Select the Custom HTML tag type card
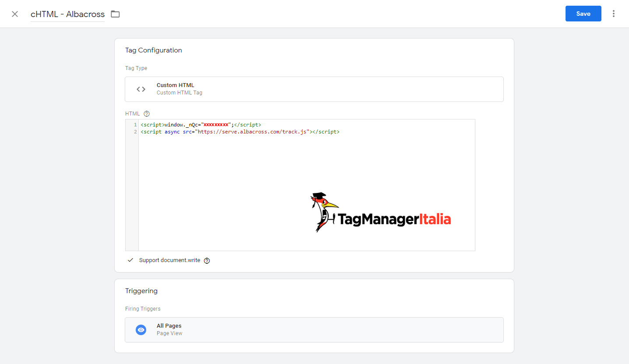 click(x=314, y=89)
